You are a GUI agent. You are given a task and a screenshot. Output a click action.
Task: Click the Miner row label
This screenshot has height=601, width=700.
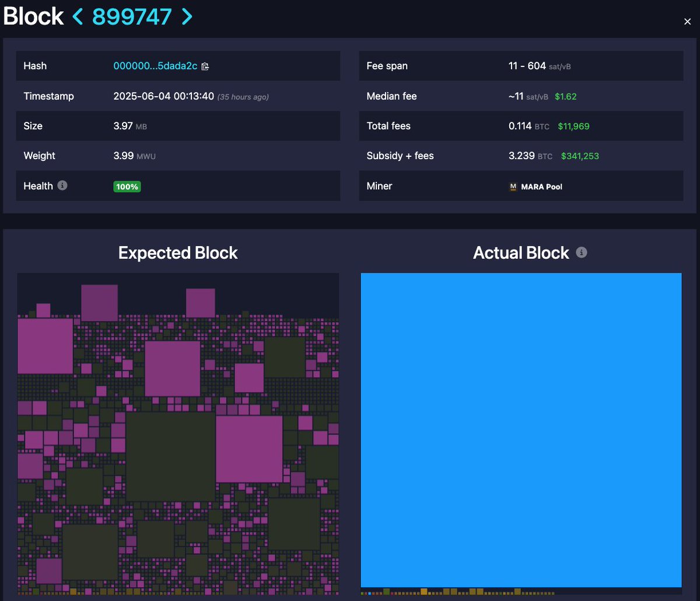click(379, 186)
